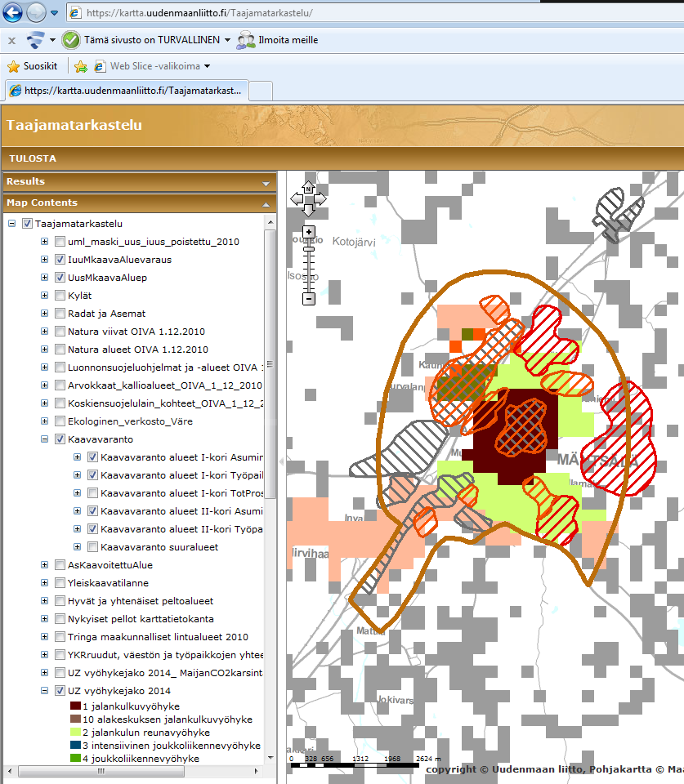Expand the IuuMkaavaAluevaraus layer node
The height and width of the screenshot is (784, 684).
(x=44, y=260)
